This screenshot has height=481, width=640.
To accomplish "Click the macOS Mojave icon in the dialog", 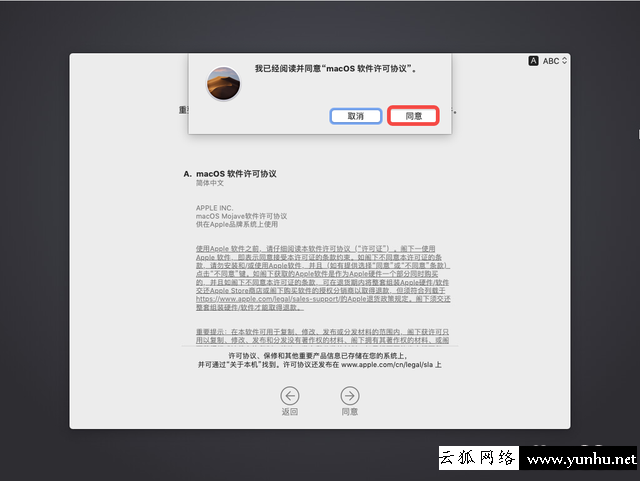I will (x=223, y=84).
